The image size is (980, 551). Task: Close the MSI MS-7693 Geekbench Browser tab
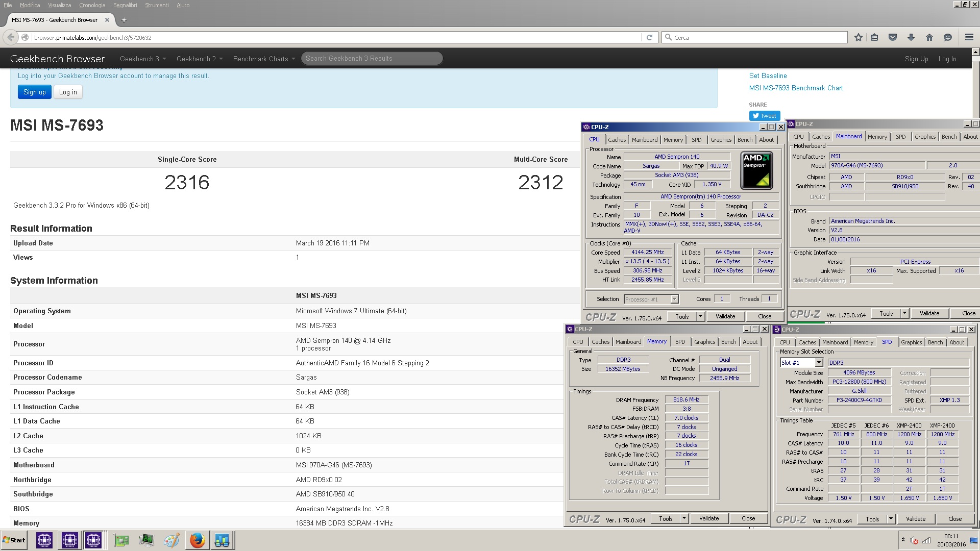tap(107, 20)
